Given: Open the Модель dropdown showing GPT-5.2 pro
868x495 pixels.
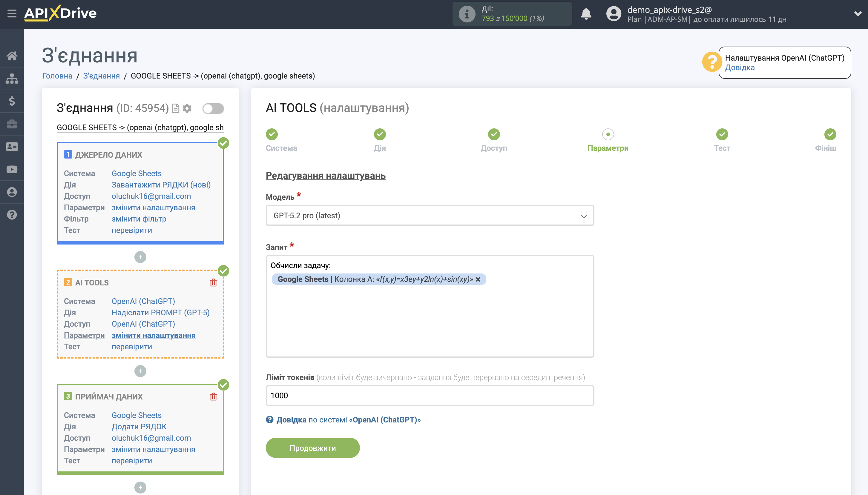Looking at the screenshot, I should 430,215.
